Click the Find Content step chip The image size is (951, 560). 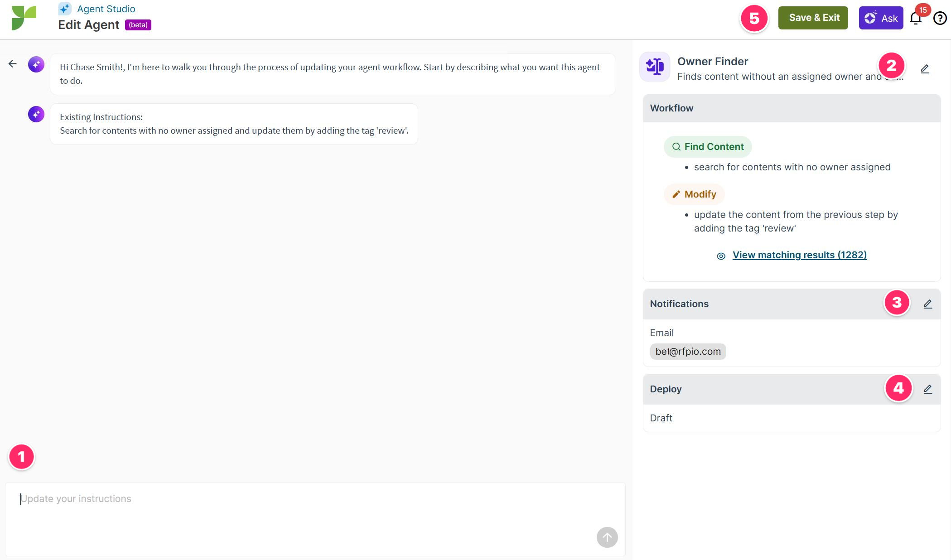[708, 147]
